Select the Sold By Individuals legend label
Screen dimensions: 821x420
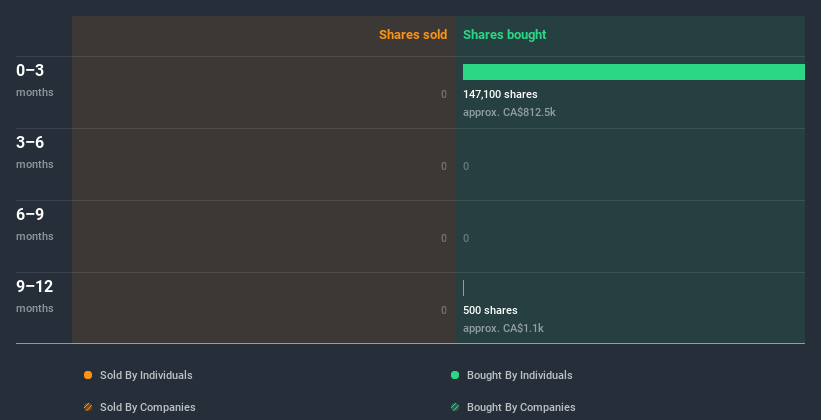pos(146,375)
